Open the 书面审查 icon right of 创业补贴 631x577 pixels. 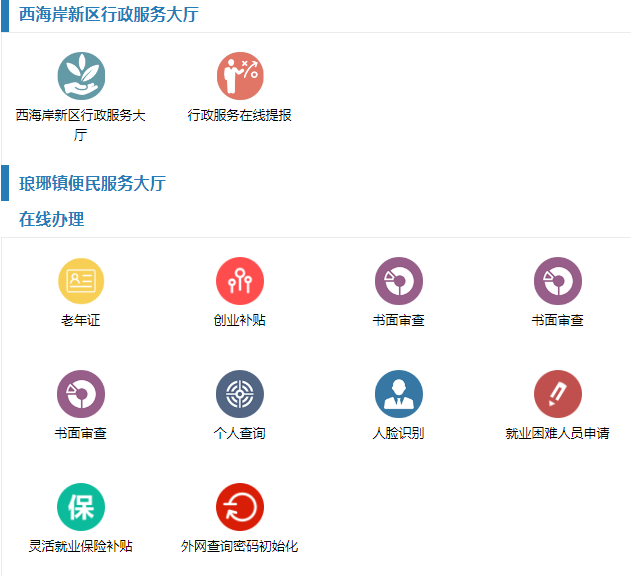tap(399, 281)
